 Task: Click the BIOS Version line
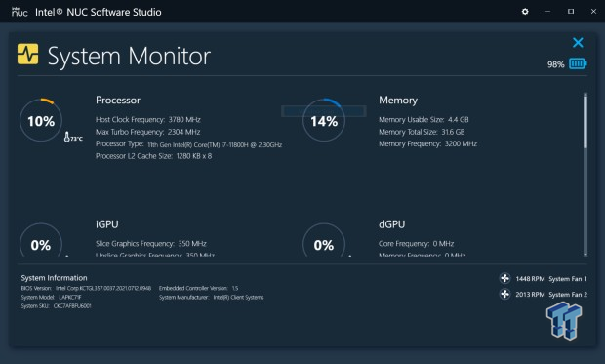click(x=86, y=288)
